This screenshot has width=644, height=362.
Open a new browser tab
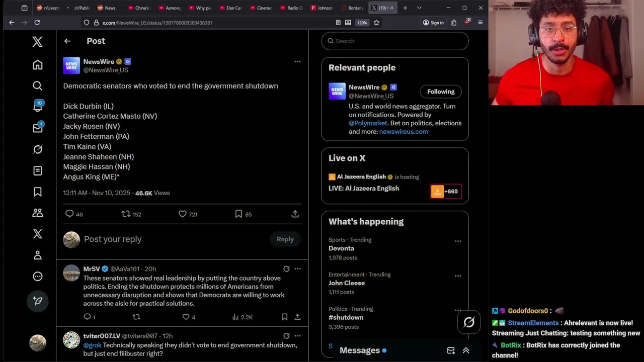(405, 8)
